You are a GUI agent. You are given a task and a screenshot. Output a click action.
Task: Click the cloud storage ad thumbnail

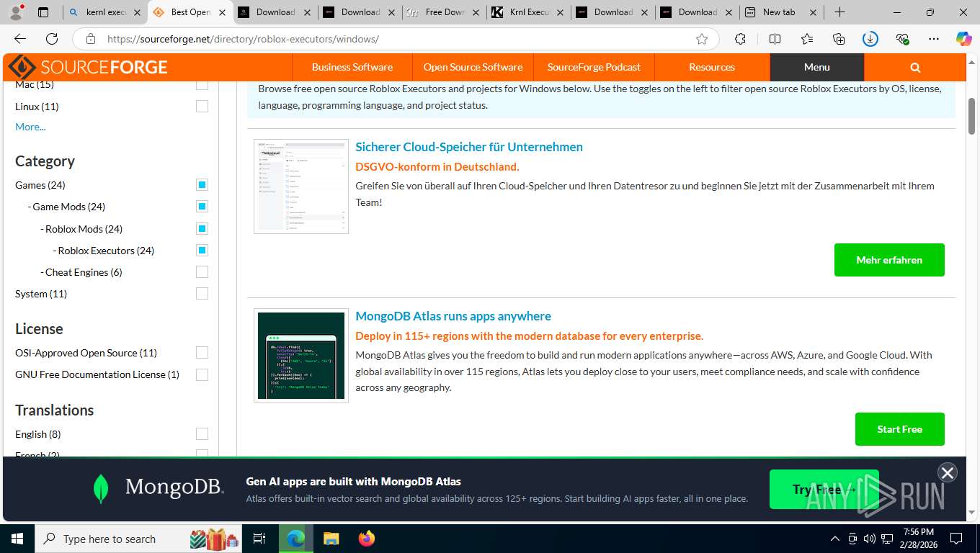(x=301, y=186)
